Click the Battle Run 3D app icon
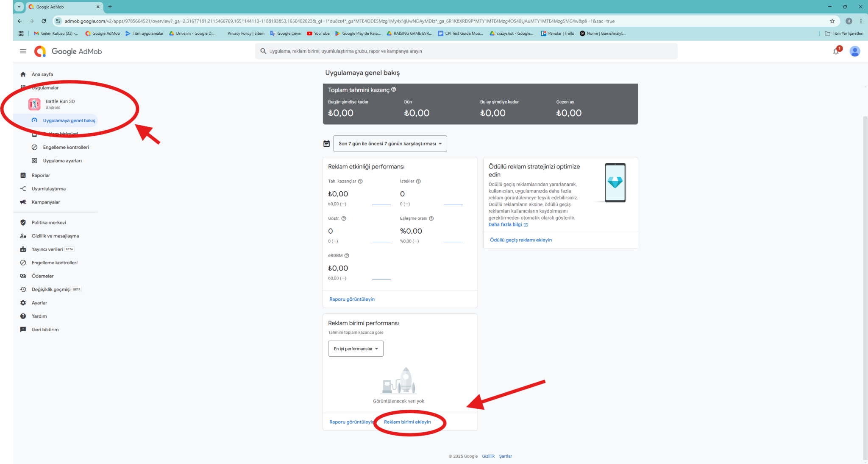The width and height of the screenshot is (868, 464). 34,104
